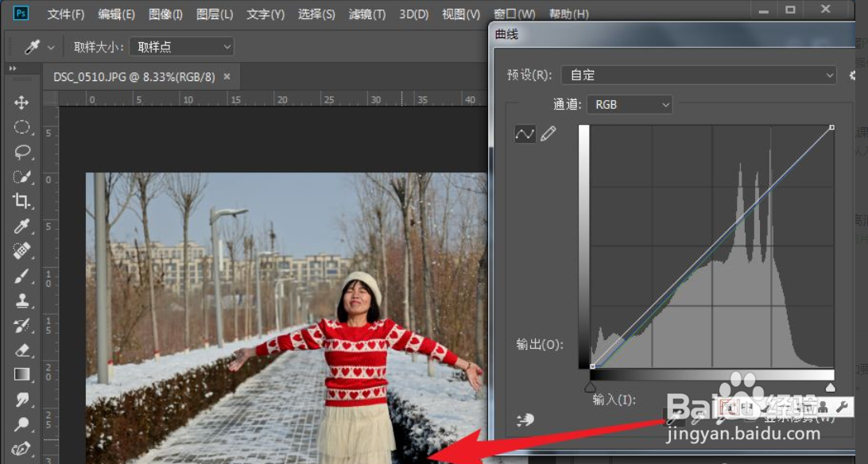Select the bottom-left curve control point
This screenshot has width=868, height=464.
(592, 366)
